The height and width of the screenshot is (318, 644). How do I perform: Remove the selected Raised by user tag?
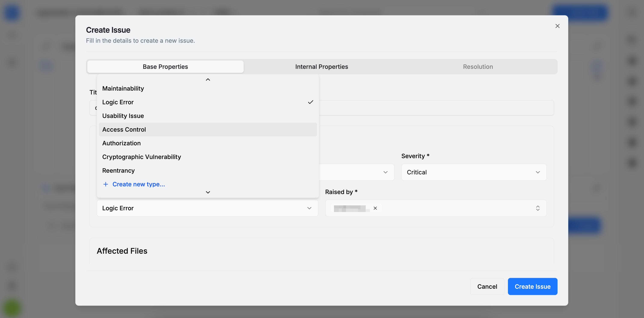[x=375, y=208]
